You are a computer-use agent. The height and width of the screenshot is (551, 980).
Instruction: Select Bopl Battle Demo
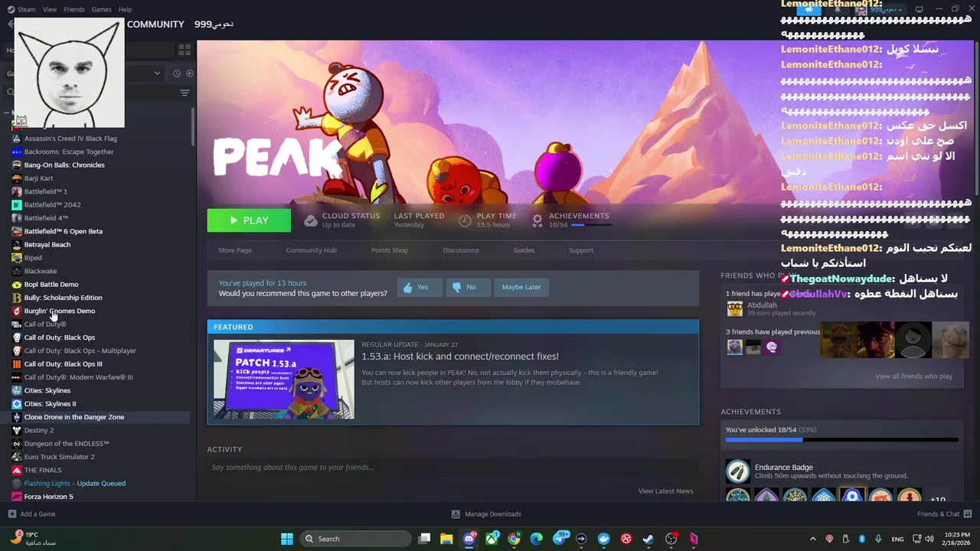click(x=51, y=285)
